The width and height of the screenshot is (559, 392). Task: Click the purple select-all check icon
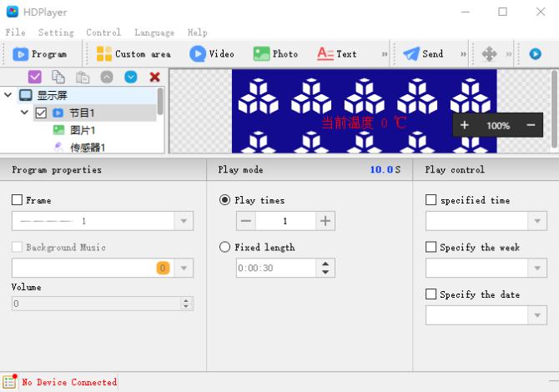click(35, 77)
